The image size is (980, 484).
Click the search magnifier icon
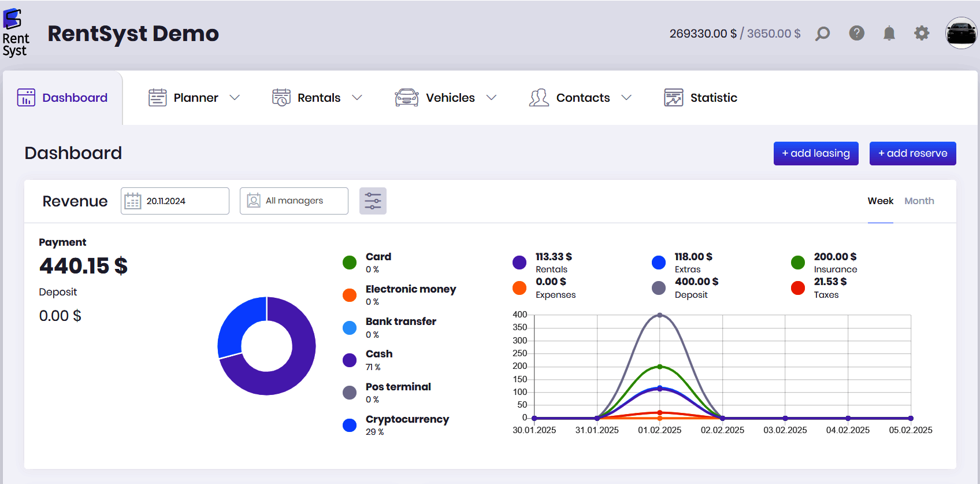[822, 34]
